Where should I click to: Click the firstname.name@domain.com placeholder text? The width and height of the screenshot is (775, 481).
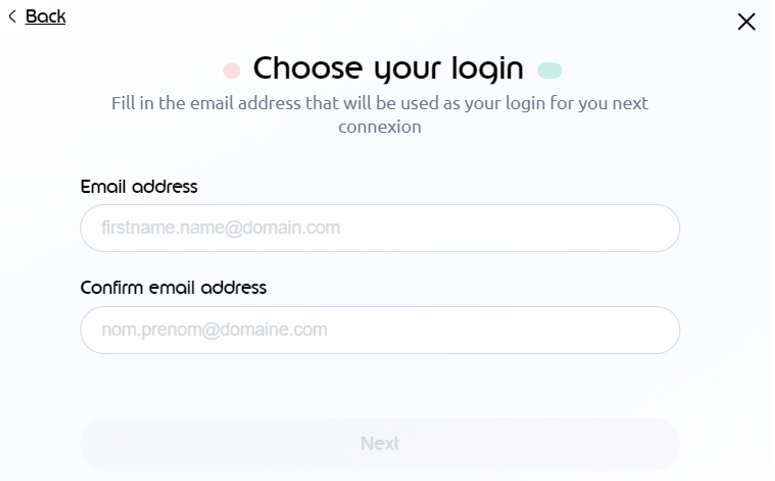[221, 228]
